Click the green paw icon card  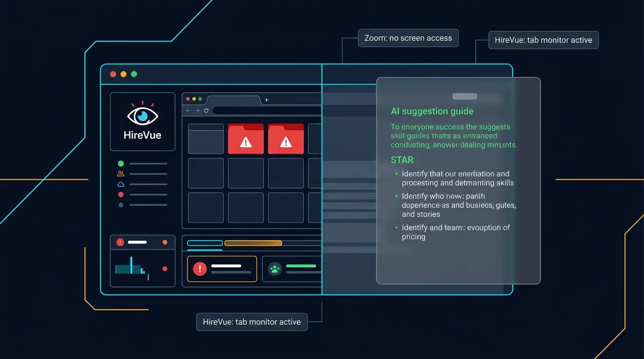click(x=292, y=269)
